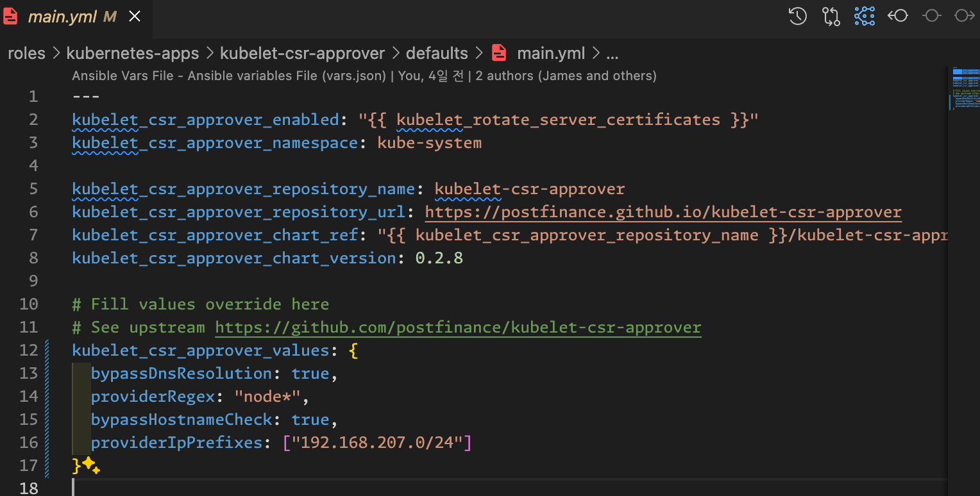Show the '2 authors (James and others)' codelens
980x496 pixels.
click(x=566, y=76)
